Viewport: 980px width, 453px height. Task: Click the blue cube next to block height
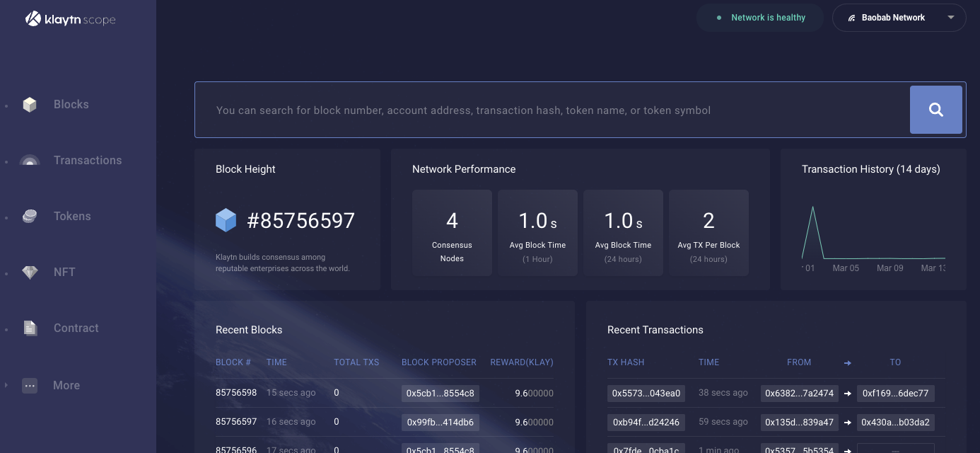[x=226, y=221]
